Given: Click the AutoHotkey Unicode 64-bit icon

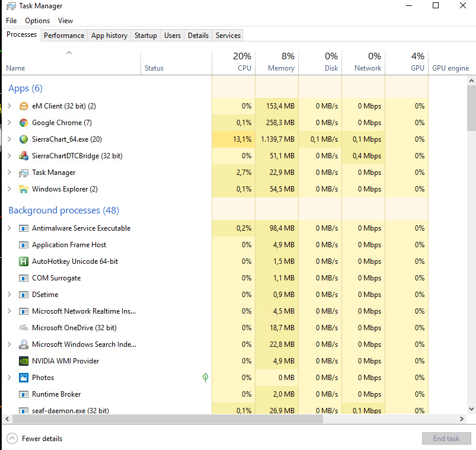Looking at the screenshot, I should pos(23,261).
